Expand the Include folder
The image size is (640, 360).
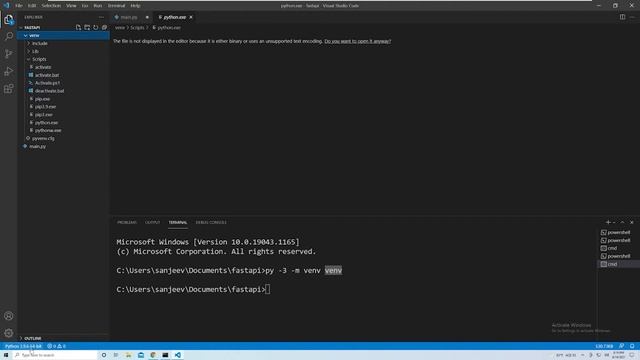64,43
